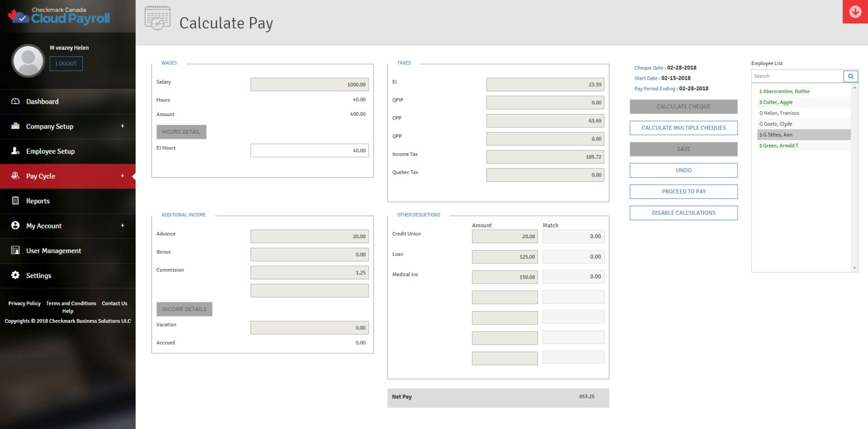Click the red download arrow icon
Image resolution: width=868 pixels, height=429 pixels.
click(x=855, y=12)
